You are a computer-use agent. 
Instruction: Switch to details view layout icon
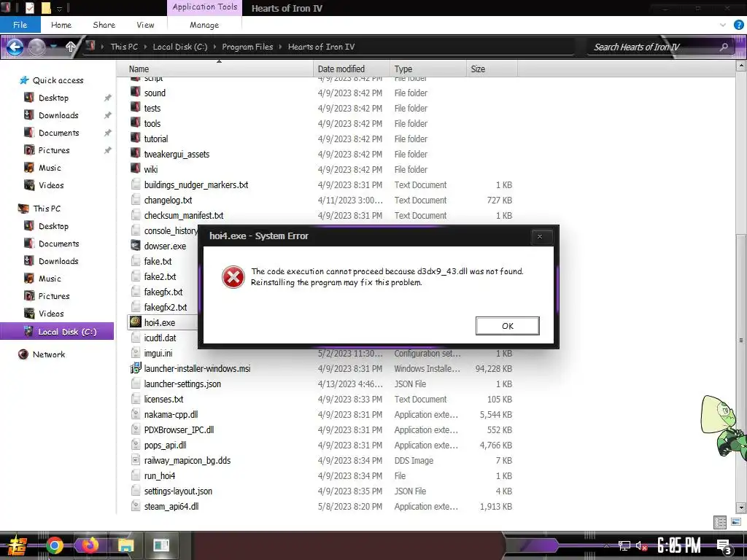(x=720, y=522)
